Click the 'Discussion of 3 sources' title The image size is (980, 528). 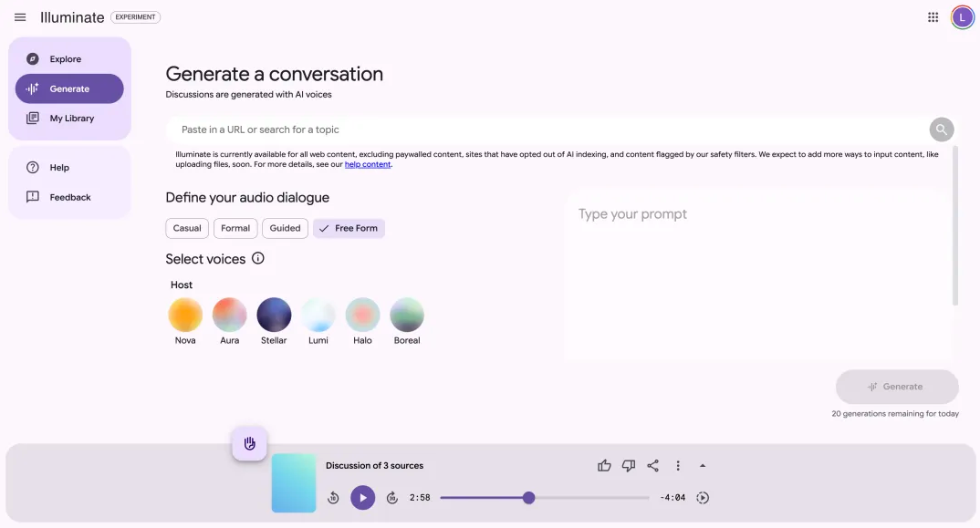click(x=374, y=465)
